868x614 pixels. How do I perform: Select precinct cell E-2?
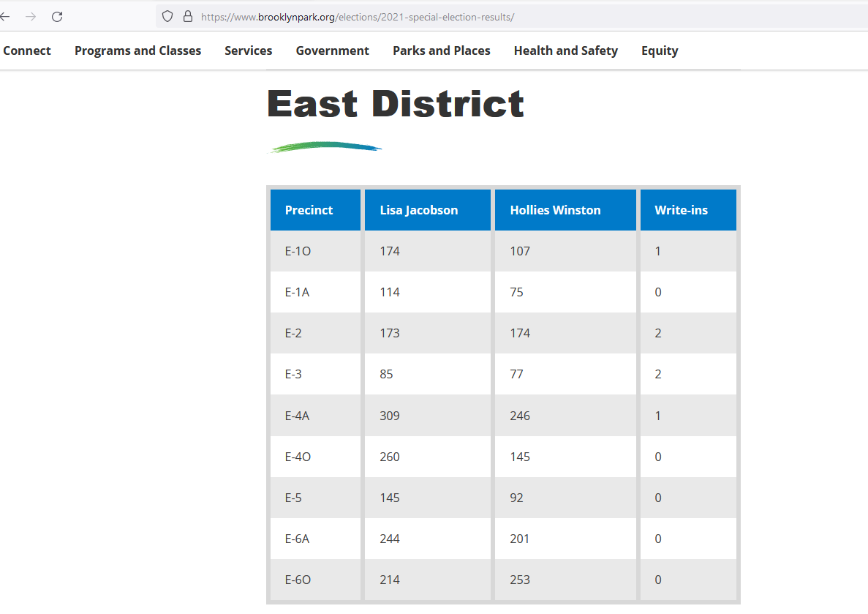click(x=315, y=333)
